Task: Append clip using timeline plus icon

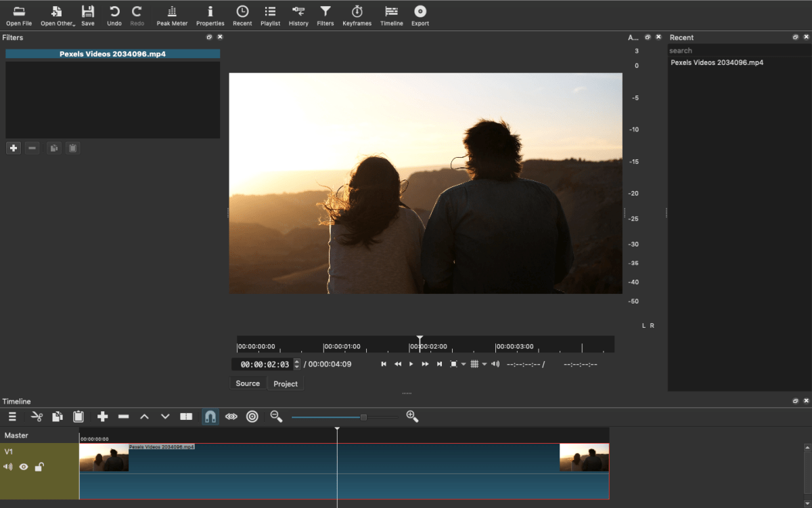Action: (102, 417)
